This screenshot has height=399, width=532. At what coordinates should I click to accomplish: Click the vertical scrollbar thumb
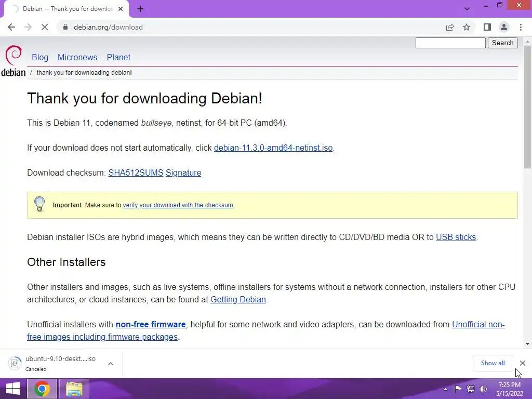[x=527, y=107]
